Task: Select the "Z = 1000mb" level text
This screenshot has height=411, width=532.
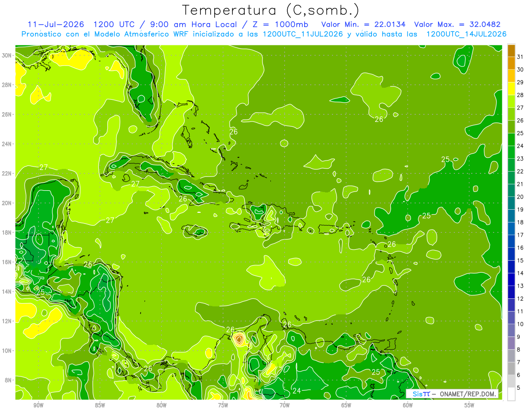Action: pos(280,24)
